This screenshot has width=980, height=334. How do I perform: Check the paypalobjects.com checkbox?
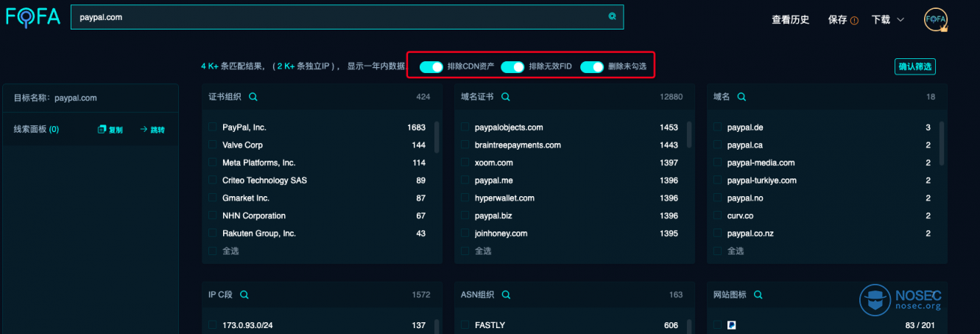tap(465, 128)
